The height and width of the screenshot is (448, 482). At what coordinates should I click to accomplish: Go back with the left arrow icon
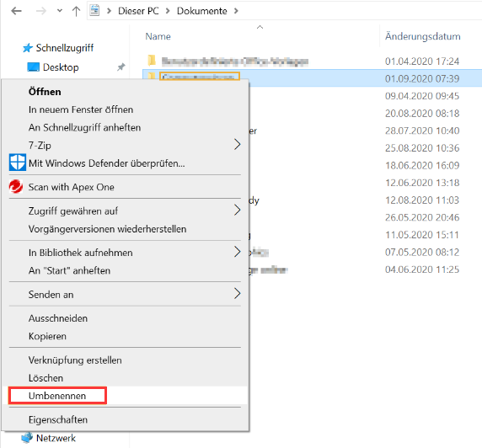(x=16, y=11)
